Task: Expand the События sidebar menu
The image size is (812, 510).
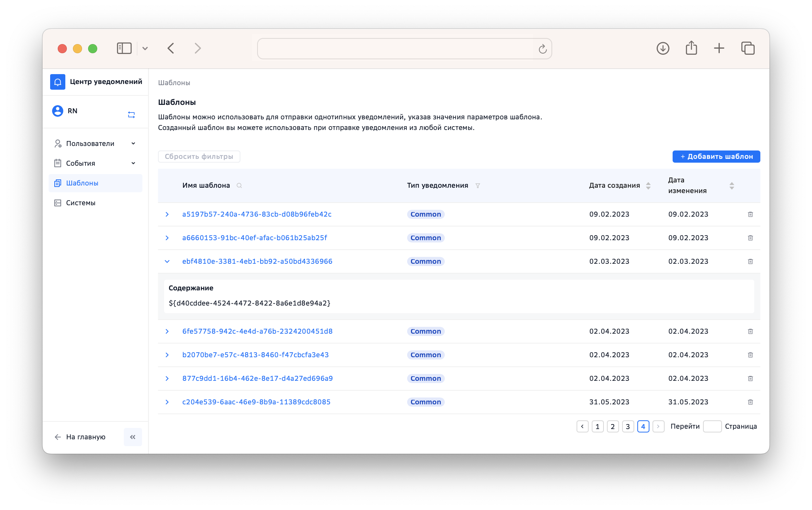Action: [x=95, y=163]
